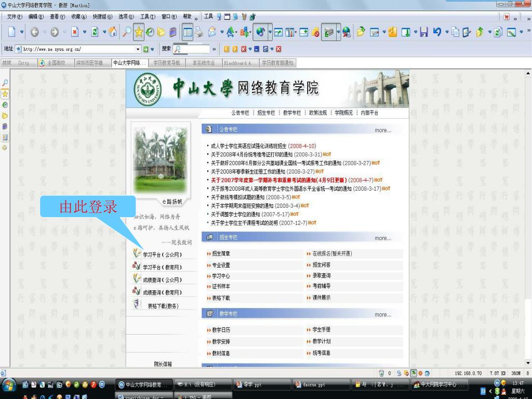Click the Save floppy disk icon

[424, 32]
